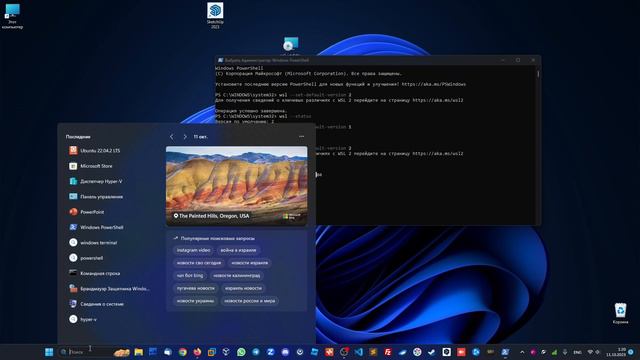Click the 'израиль новости' search chip

click(x=243, y=288)
